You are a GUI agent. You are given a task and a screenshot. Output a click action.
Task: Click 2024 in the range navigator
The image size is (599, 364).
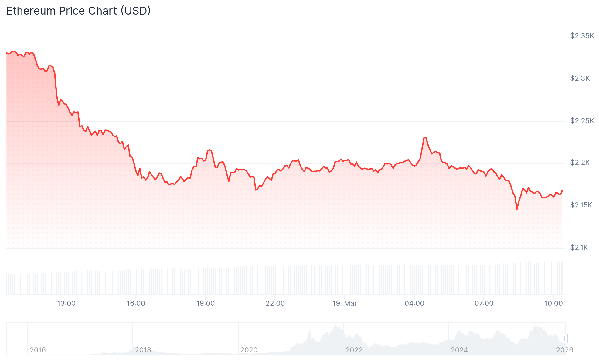[459, 350]
